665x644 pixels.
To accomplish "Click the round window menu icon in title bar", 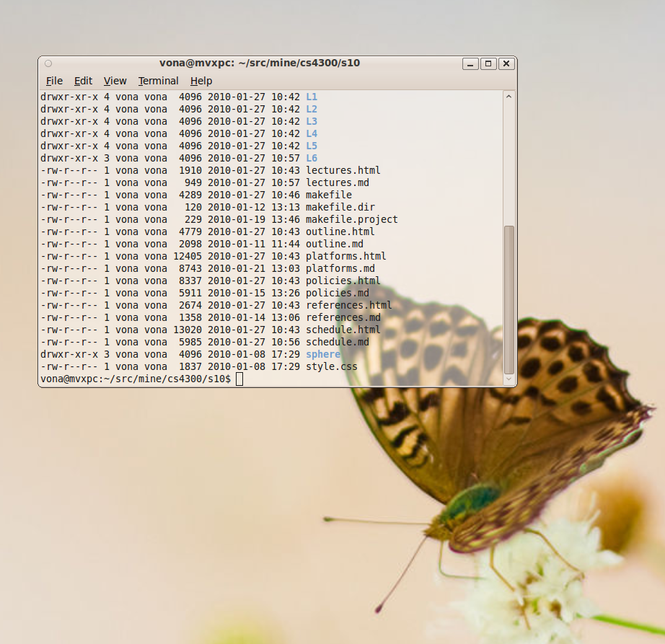I will pos(48,63).
